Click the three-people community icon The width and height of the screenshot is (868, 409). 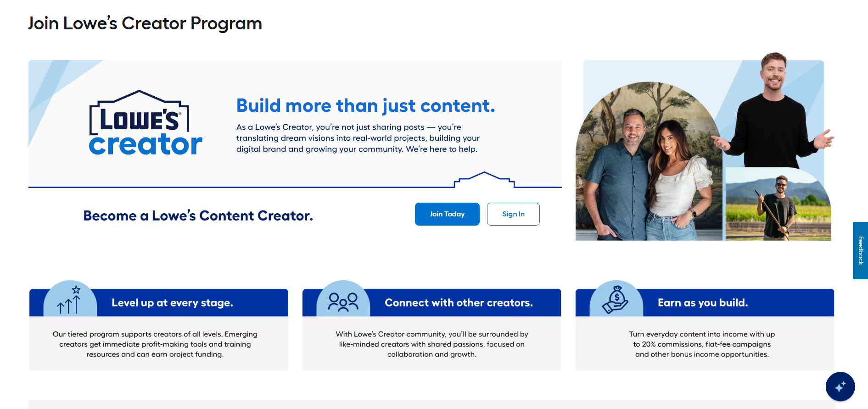343,302
